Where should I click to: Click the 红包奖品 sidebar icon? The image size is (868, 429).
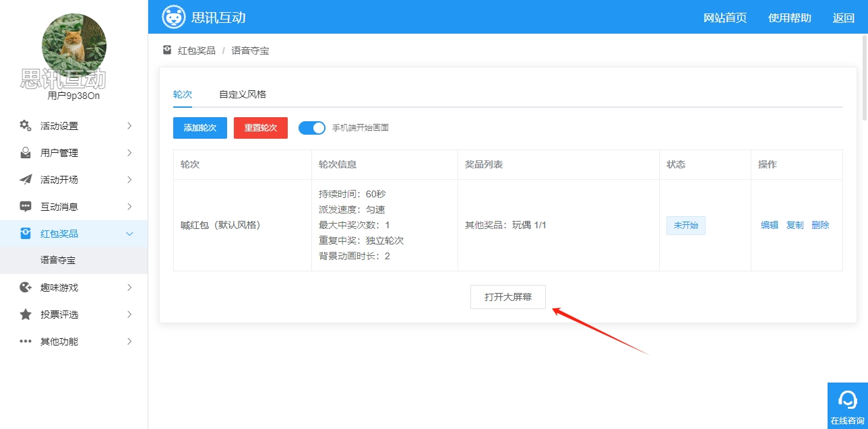pyautogui.click(x=26, y=234)
